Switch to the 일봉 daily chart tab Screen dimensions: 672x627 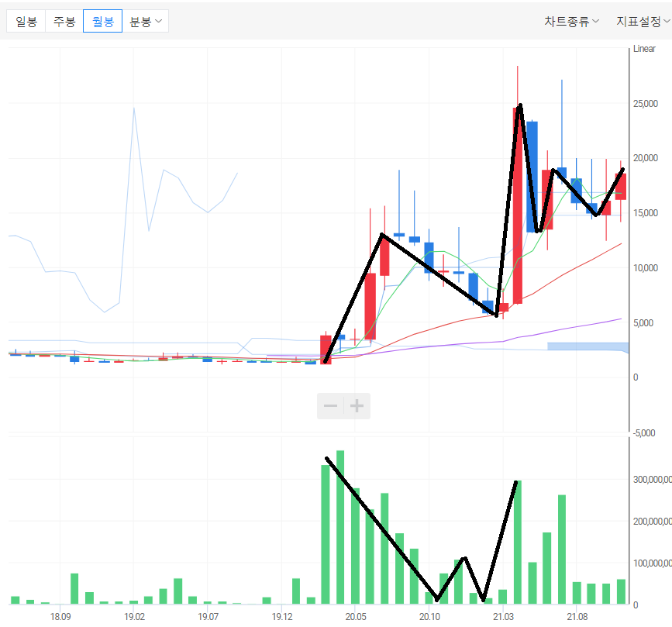(26, 21)
